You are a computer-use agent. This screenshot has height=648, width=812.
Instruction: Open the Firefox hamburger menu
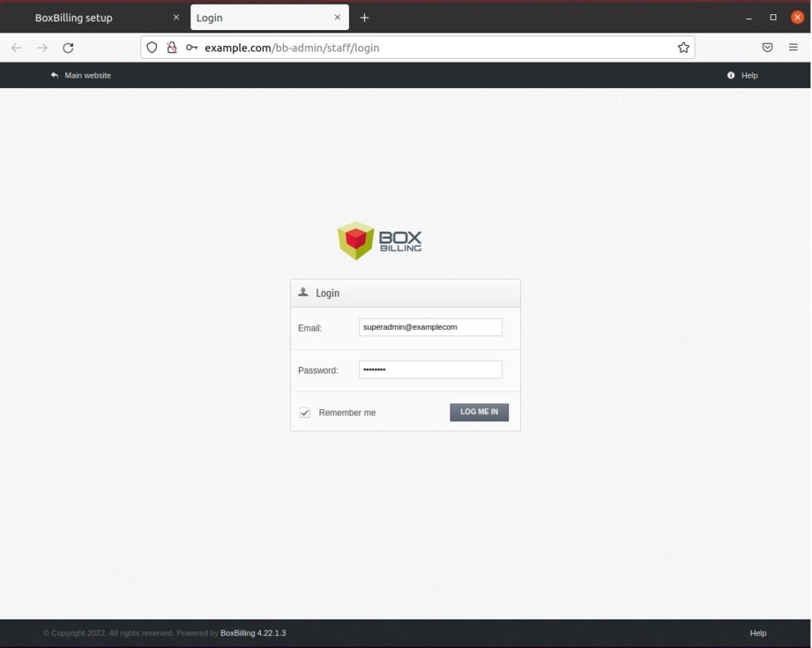pyautogui.click(x=793, y=47)
